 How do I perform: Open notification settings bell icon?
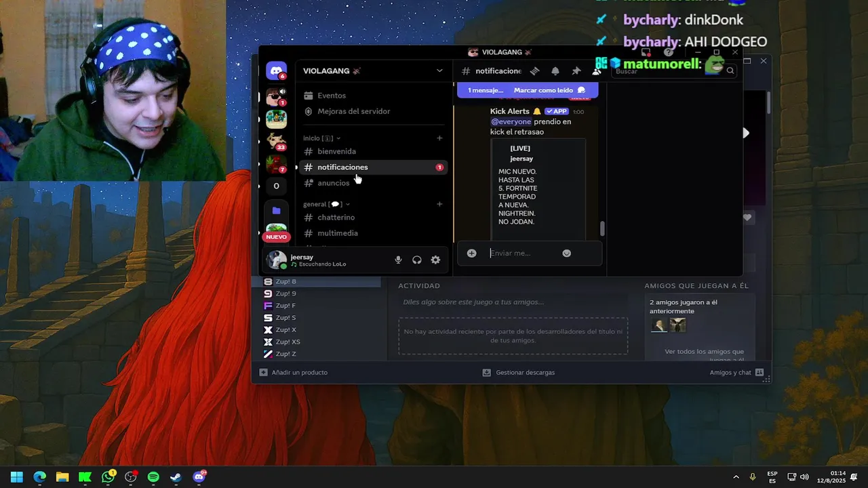[x=555, y=70]
